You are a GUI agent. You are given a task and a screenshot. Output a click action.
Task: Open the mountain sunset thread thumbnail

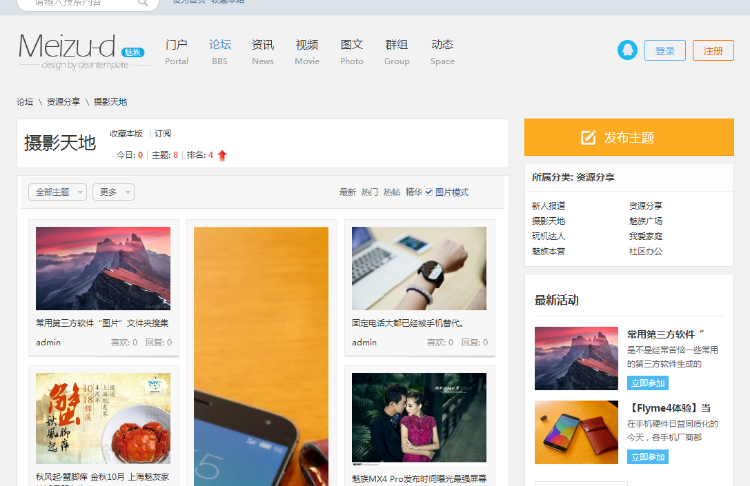tap(103, 268)
